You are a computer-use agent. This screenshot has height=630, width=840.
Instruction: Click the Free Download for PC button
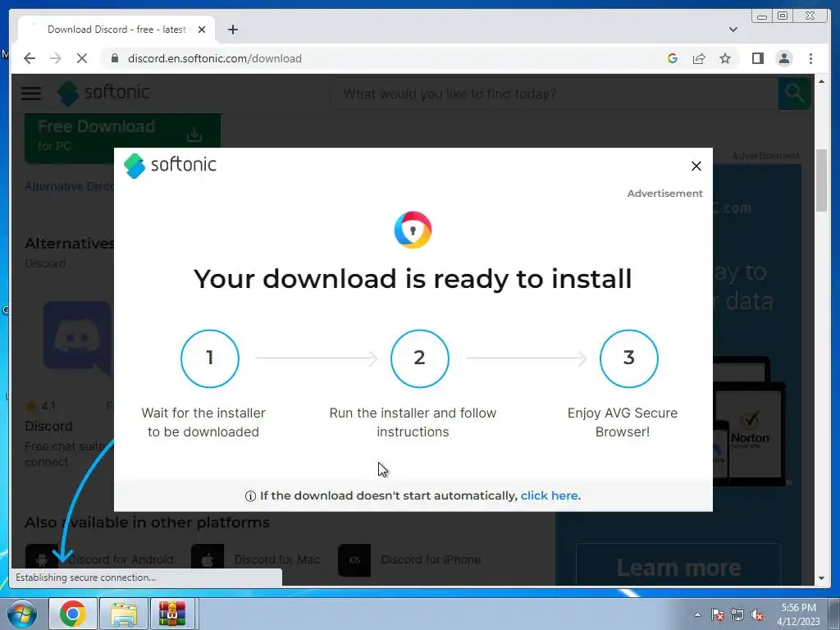click(x=123, y=136)
